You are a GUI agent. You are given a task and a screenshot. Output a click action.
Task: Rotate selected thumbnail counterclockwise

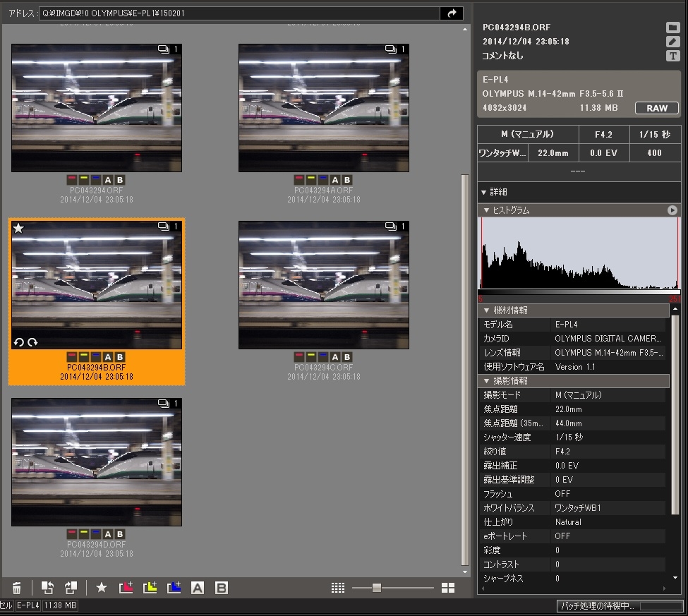pos(19,342)
